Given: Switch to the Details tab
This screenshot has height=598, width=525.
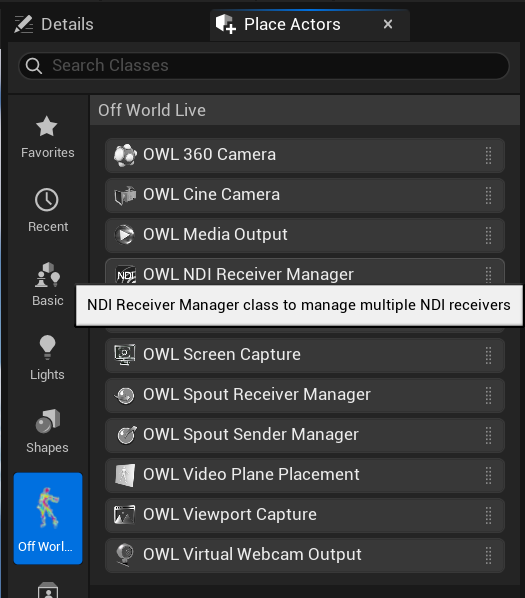Looking at the screenshot, I should (x=54, y=24).
